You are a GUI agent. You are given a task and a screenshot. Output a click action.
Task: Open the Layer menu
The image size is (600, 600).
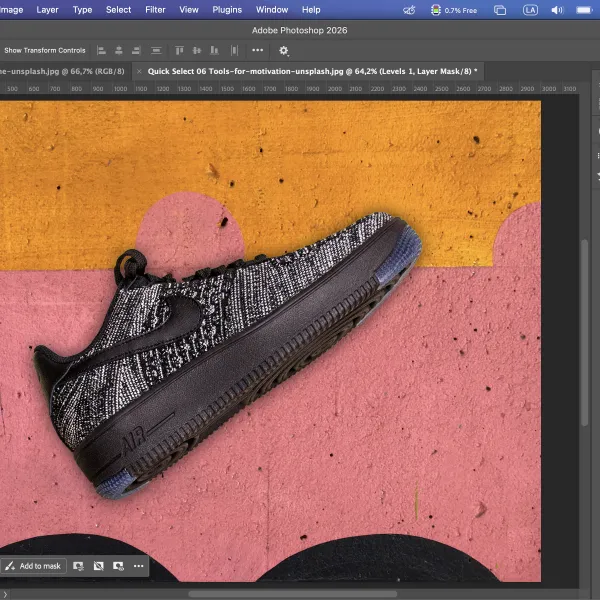tap(47, 10)
